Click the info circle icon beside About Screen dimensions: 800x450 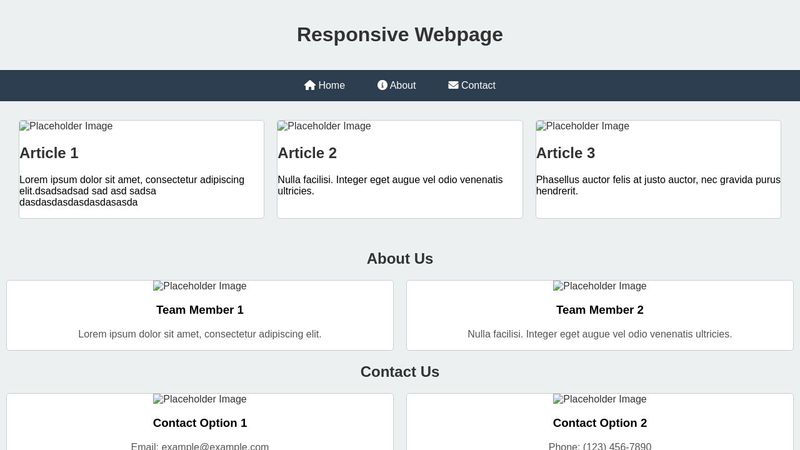pyautogui.click(x=382, y=85)
